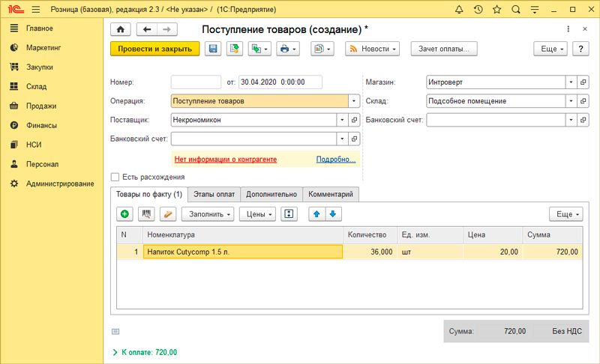Open the title bar service menu icon
The image size is (600, 364).
[x=535, y=10]
